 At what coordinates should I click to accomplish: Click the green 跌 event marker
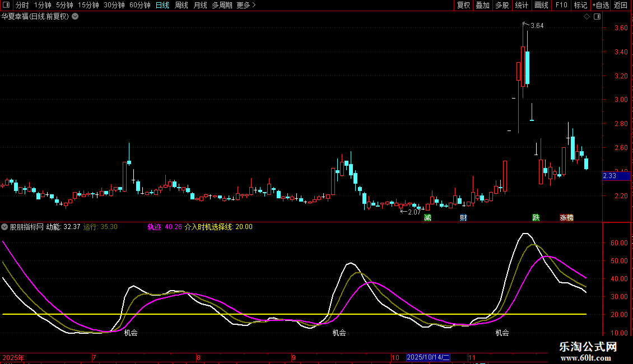coord(536,217)
